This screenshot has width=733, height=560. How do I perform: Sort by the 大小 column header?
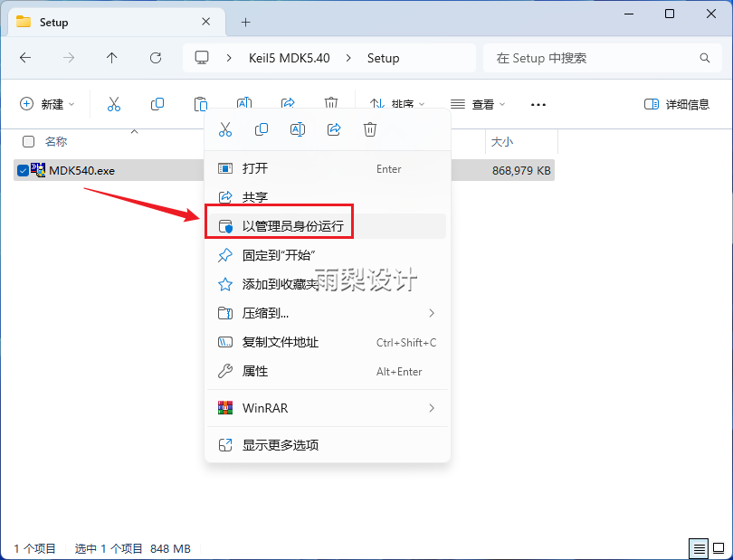coord(502,141)
